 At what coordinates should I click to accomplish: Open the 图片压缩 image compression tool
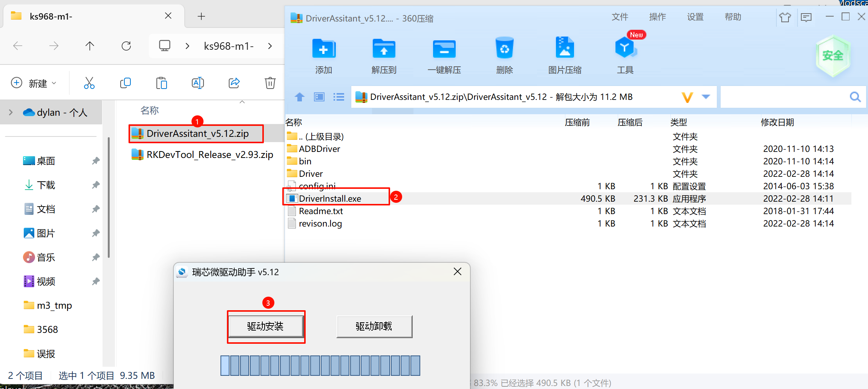click(565, 47)
